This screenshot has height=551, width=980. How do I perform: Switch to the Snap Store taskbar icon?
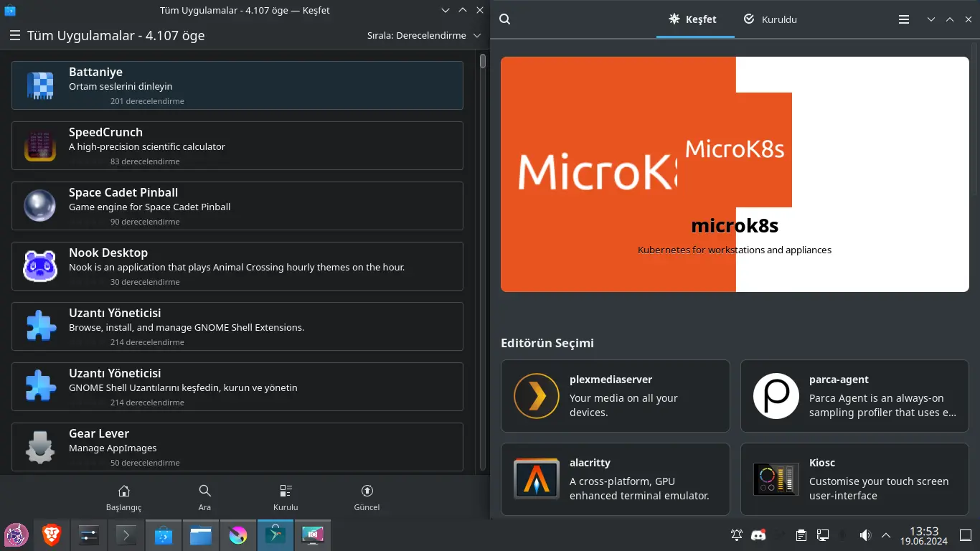tap(275, 535)
